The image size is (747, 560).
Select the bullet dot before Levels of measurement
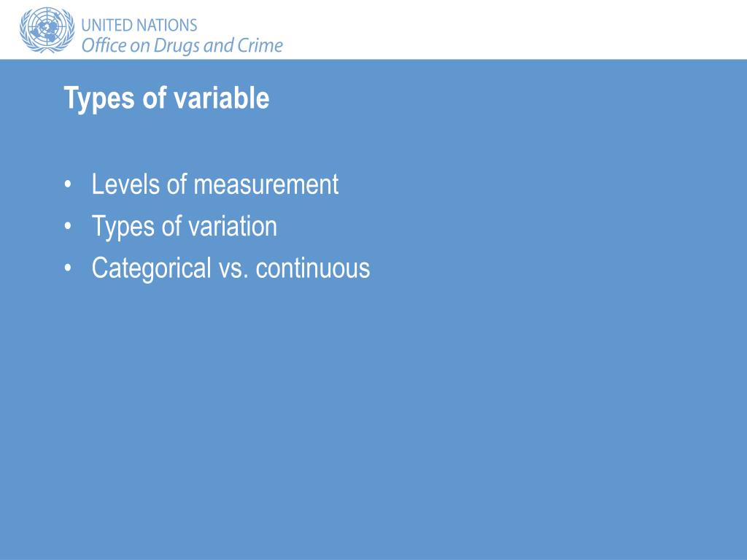pyautogui.click(x=68, y=184)
